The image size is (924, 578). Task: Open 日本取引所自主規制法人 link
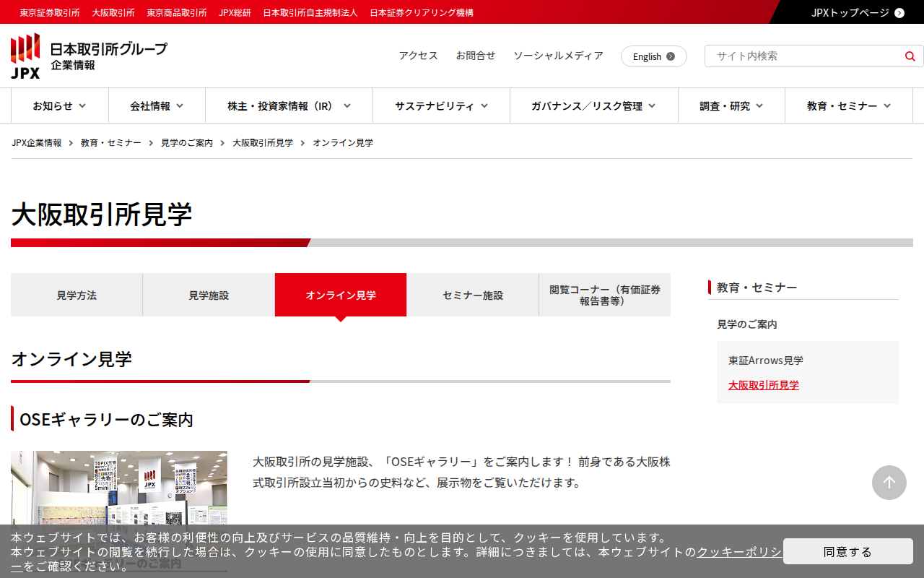[310, 13]
